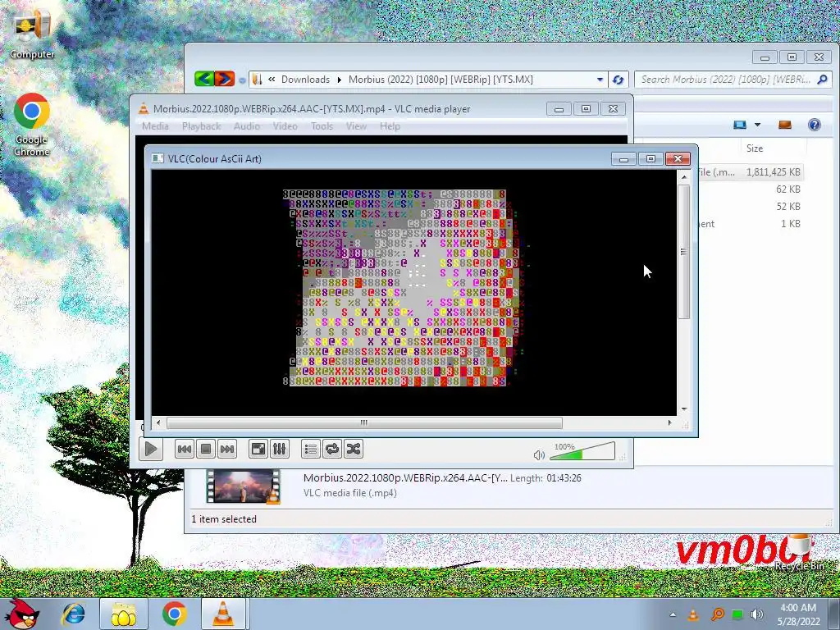This screenshot has width=840, height=630.
Task: Go to previous media in VLC
Action: click(x=185, y=449)
